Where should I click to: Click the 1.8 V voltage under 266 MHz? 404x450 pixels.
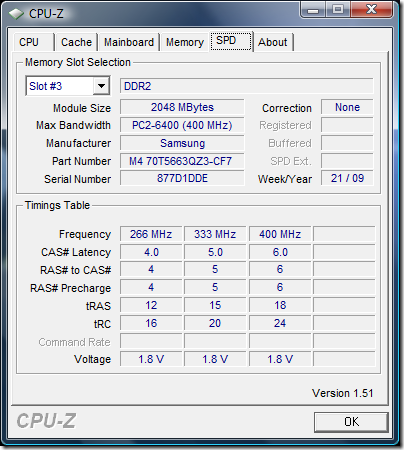tap(151, 359)
